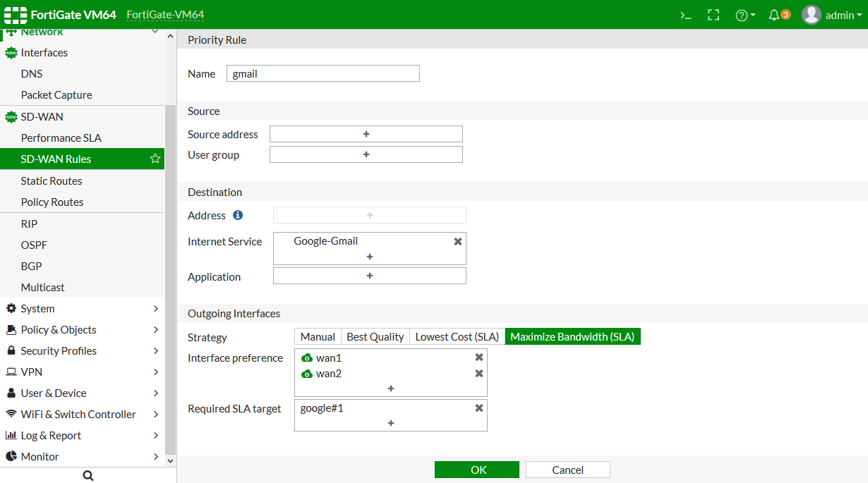This screenshot has width=868, height=483.
Task: Favorite SD-WAN Rules with star icon
Action: (x=155, y=159)
